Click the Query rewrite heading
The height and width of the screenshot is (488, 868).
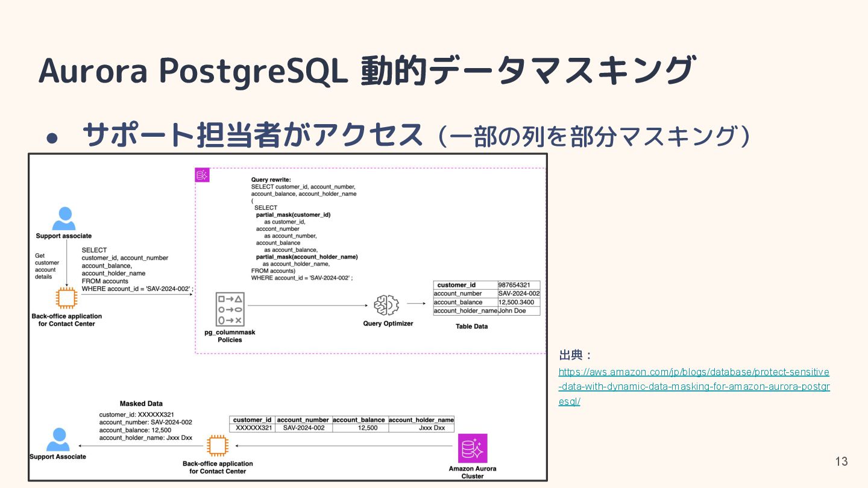(271, 180)
